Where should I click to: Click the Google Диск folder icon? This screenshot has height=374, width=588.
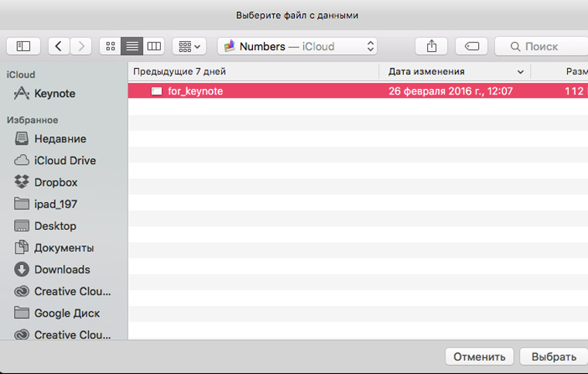[x=22, y=313]
